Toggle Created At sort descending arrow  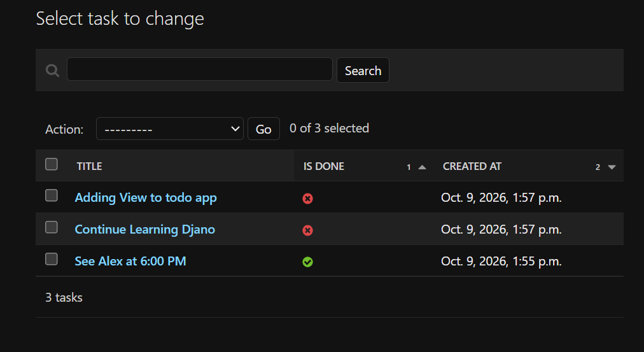[x=612, y=167]
